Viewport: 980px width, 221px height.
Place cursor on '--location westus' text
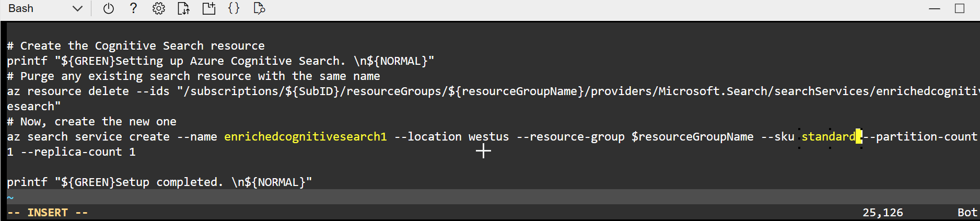(x=452, y=137)
